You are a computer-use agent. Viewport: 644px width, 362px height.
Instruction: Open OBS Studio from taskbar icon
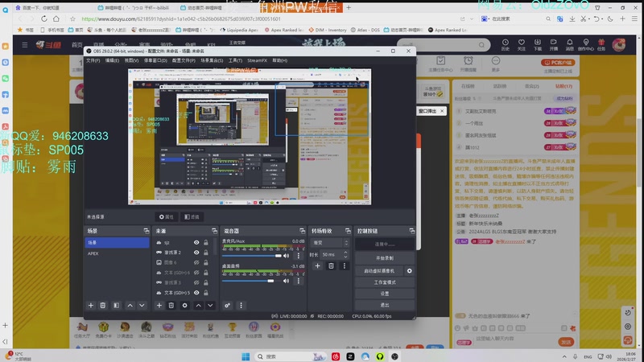point(394,356)
